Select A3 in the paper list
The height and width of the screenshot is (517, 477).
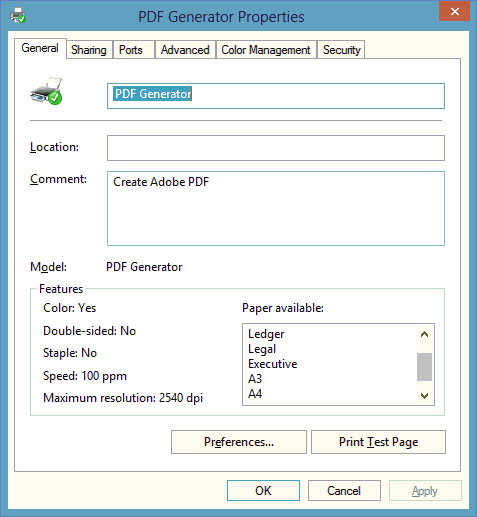pyautogui.click(x=255, y=379)
